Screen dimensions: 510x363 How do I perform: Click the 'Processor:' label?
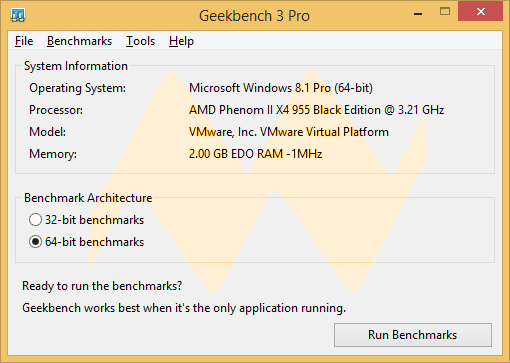click(x=56, y=110)
